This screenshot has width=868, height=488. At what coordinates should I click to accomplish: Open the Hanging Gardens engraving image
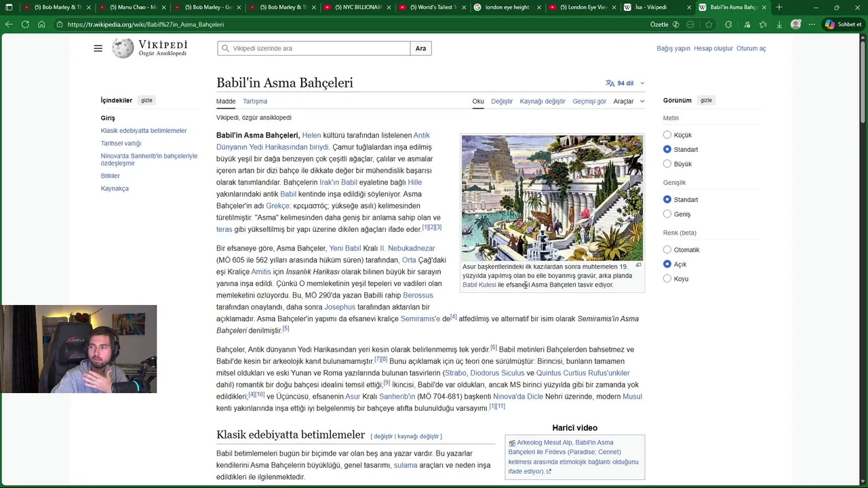pos(552,198)
